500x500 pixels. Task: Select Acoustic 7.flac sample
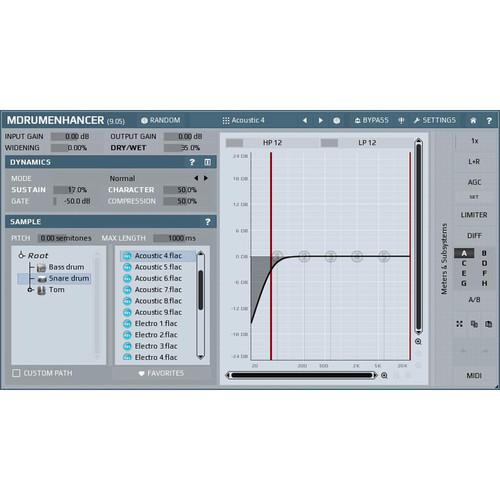coord(158,290)
